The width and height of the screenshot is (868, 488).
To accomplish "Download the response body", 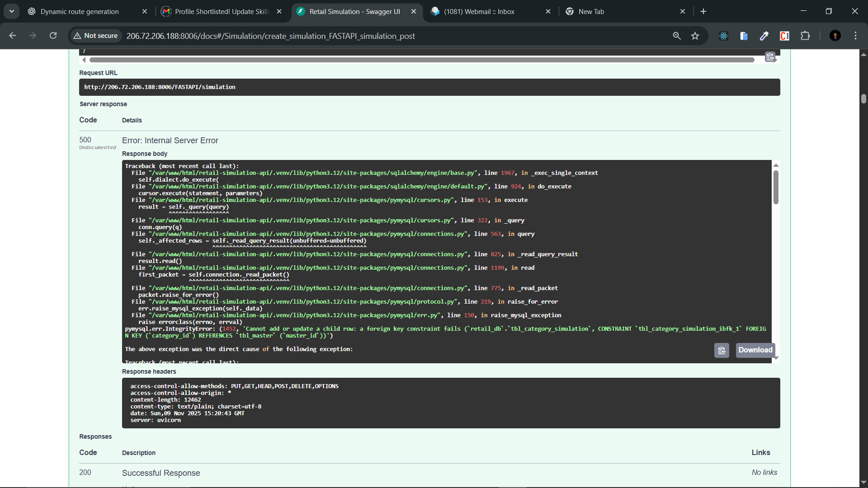I will pyautogui.click(x=755, y=350).
